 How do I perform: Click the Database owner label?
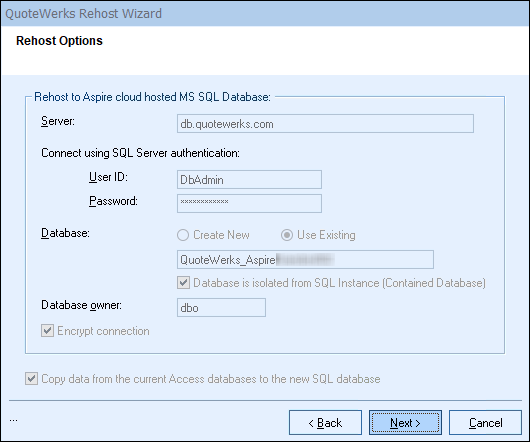click(x=81, y=305)
